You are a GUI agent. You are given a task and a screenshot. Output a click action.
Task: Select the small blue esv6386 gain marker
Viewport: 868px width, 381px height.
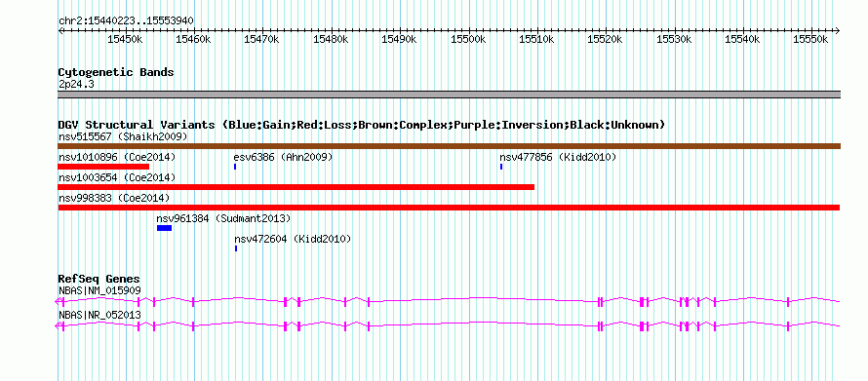235,167
